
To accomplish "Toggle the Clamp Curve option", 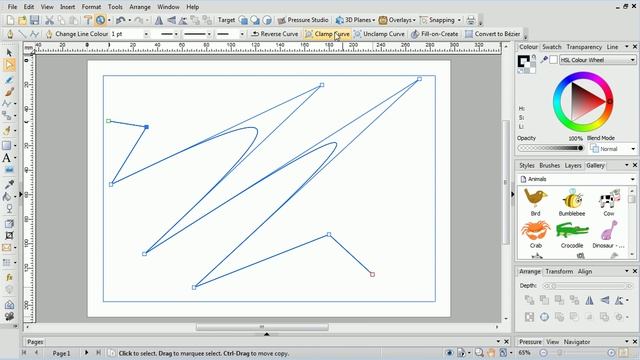I will click(327, 34).
